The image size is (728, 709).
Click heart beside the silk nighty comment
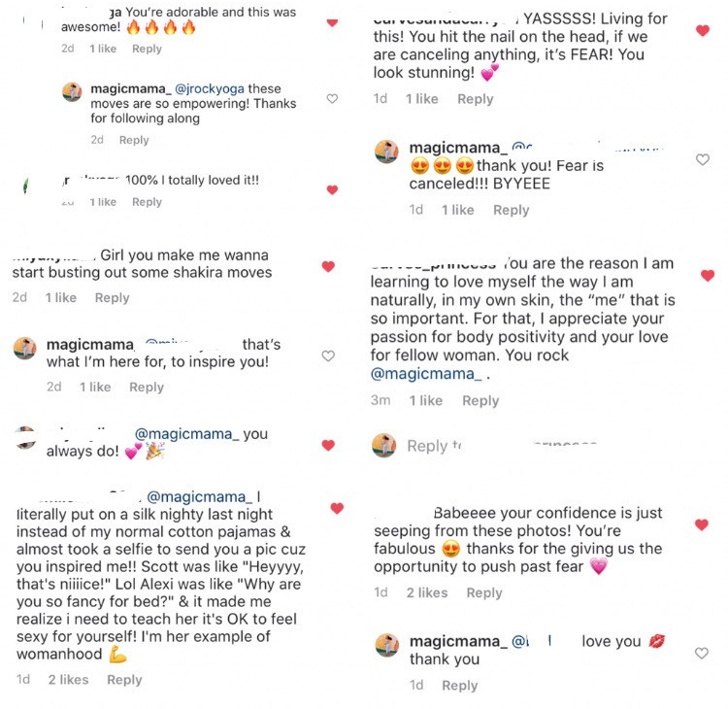pyautogui.click(x=337, y=508)
